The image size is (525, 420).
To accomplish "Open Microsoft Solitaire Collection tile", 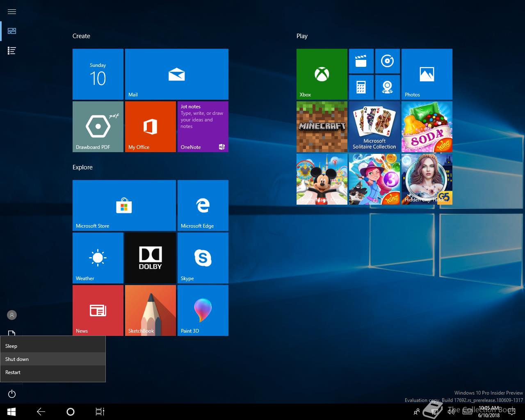I will tap(374, 127).
